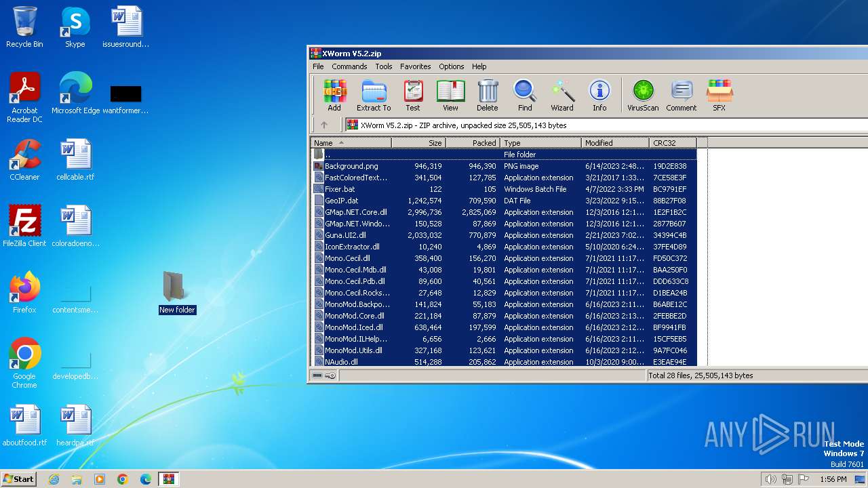
Task: Launch the Wizard tool
Action: tap(562, 95)
